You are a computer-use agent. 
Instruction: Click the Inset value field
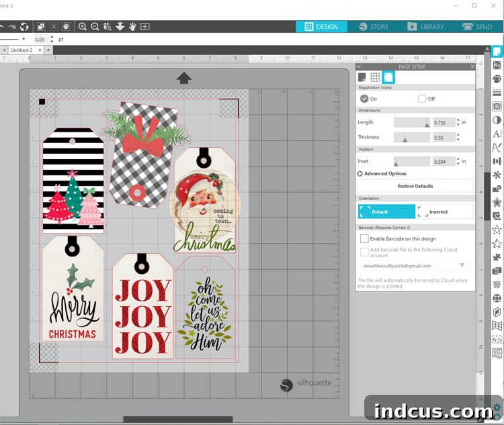pyautogui.click(x=444, y=162)
